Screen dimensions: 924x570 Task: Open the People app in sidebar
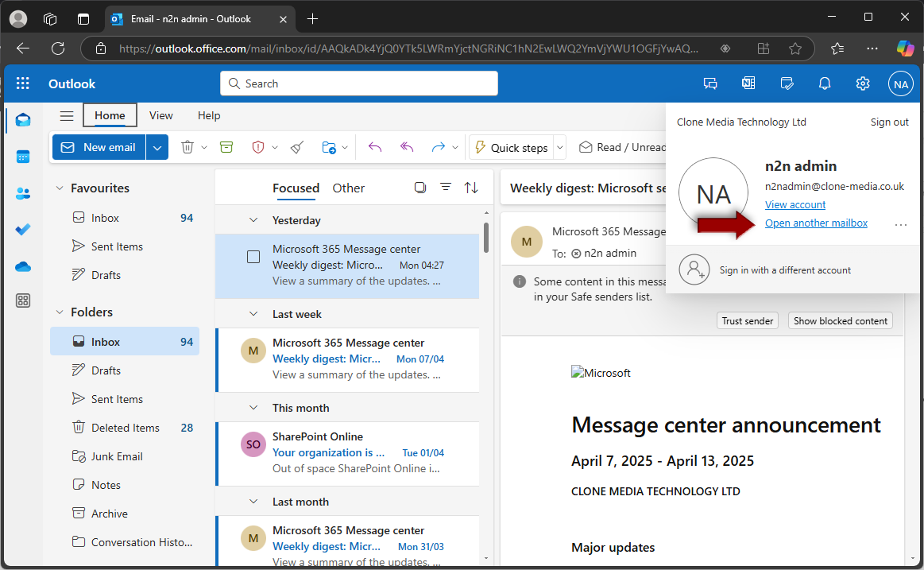tap(23, 193)
